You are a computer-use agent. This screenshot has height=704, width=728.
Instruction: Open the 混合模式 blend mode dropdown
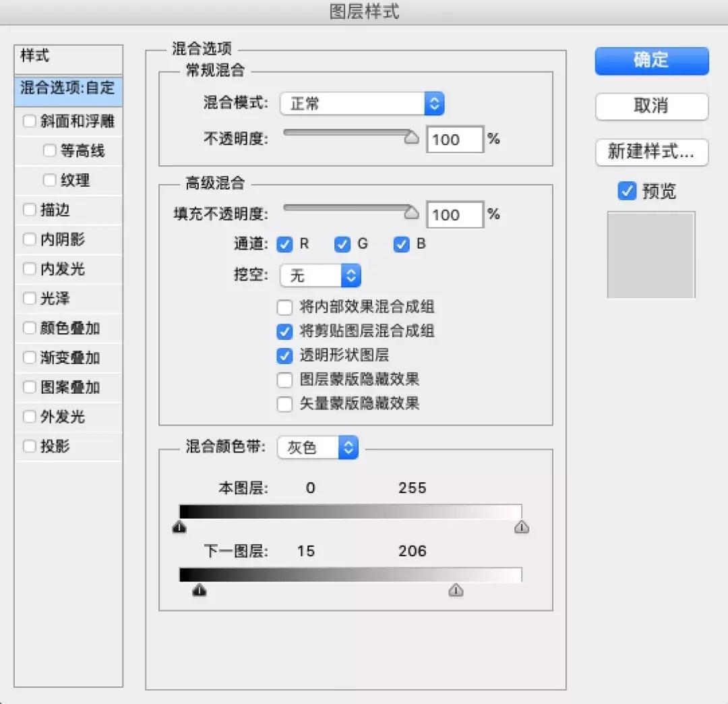[362, 103]
